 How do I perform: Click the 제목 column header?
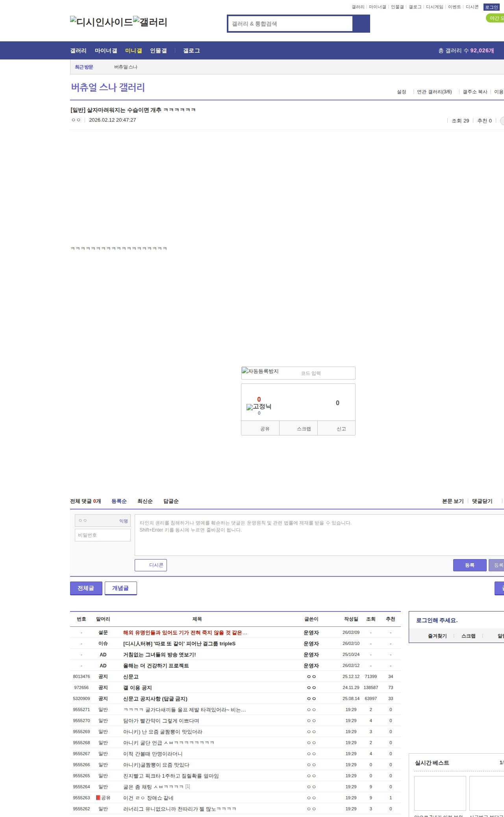[x=197, y=619]
